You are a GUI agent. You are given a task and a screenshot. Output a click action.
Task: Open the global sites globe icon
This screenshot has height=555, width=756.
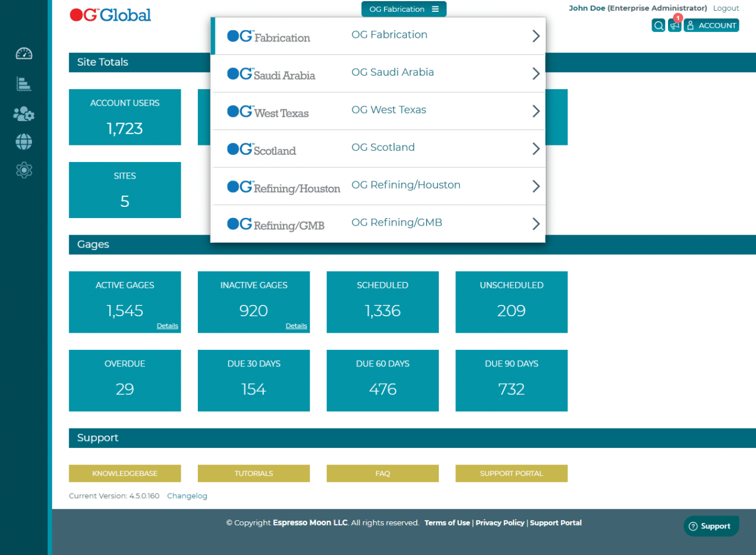click(x=24, y=142)
